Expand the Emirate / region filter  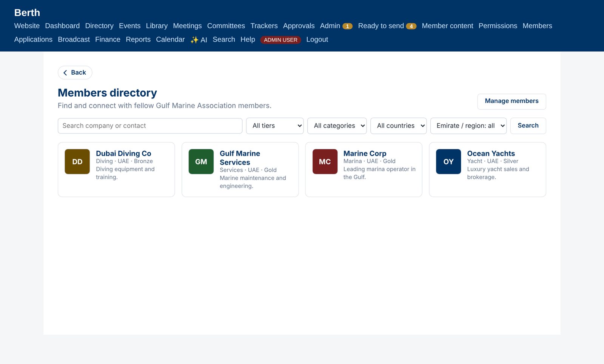tap(468, 126)
